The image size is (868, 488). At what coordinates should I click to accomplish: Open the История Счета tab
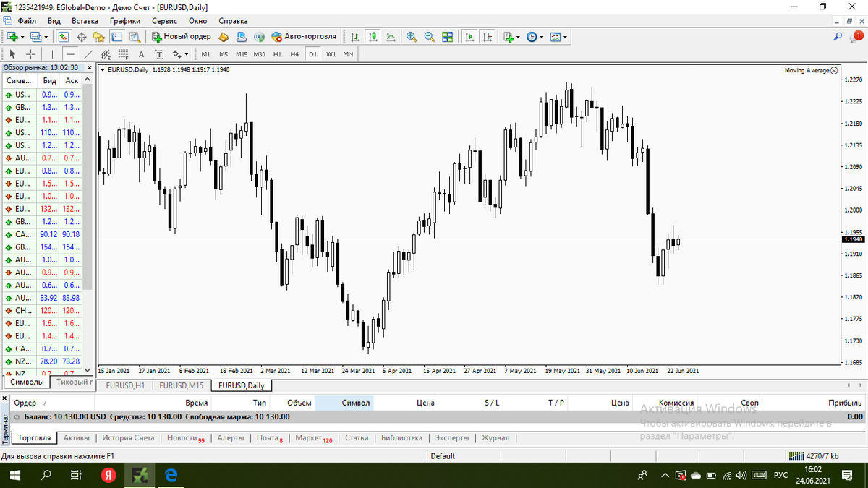coord(128,438)
